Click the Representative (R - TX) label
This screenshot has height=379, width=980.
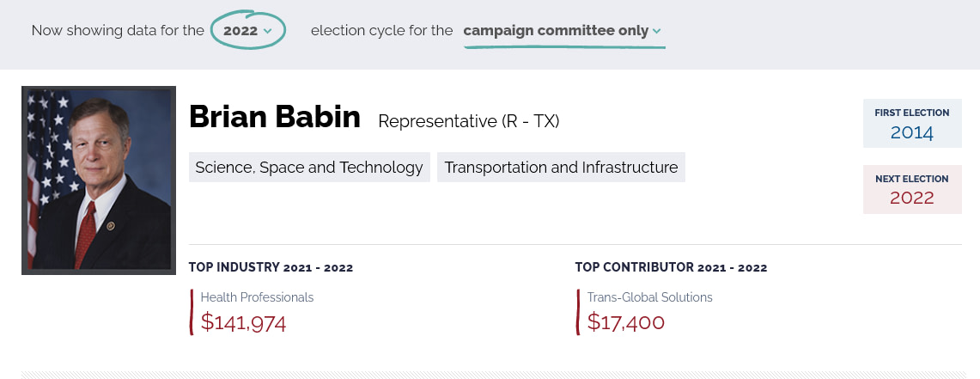click(469, 120)
